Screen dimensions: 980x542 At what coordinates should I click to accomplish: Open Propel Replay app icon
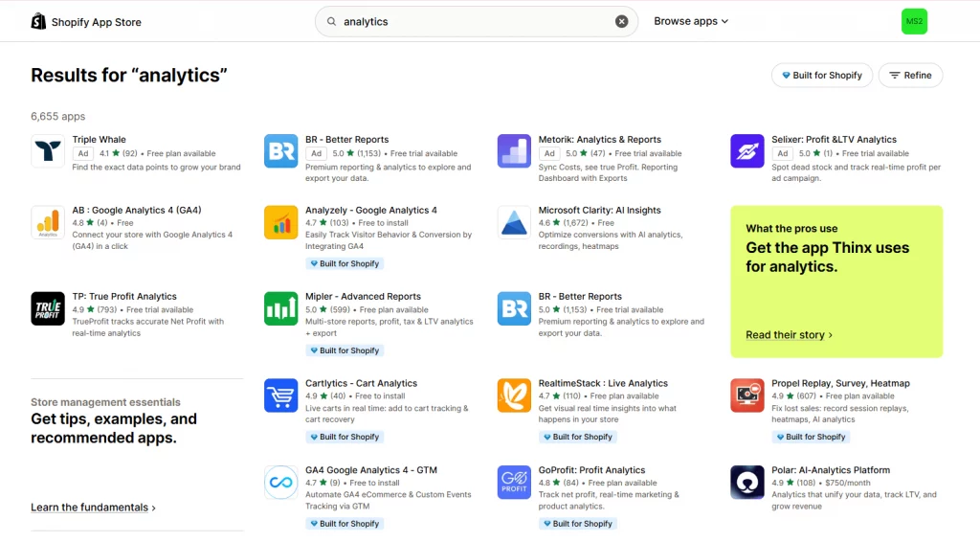click(x=746, y=395)
